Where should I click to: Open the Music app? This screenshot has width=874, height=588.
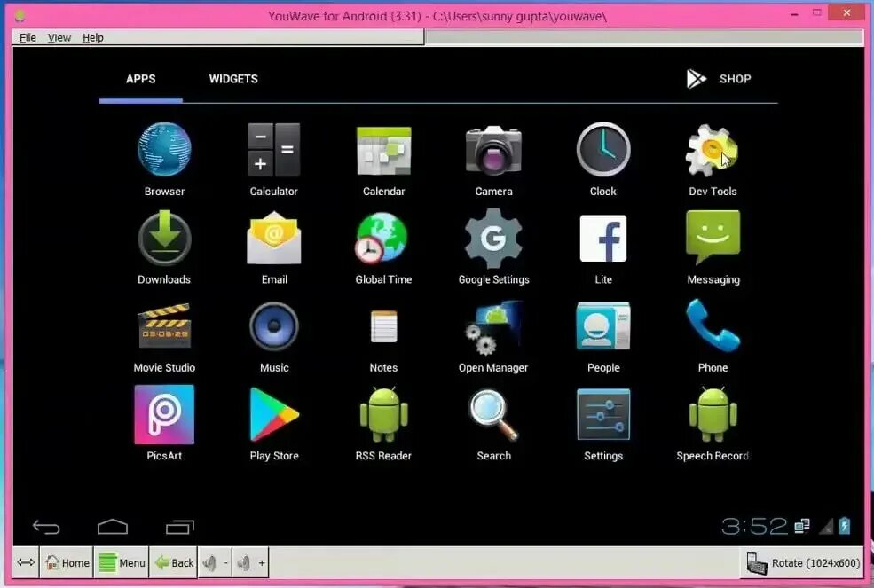coord(273,326)
